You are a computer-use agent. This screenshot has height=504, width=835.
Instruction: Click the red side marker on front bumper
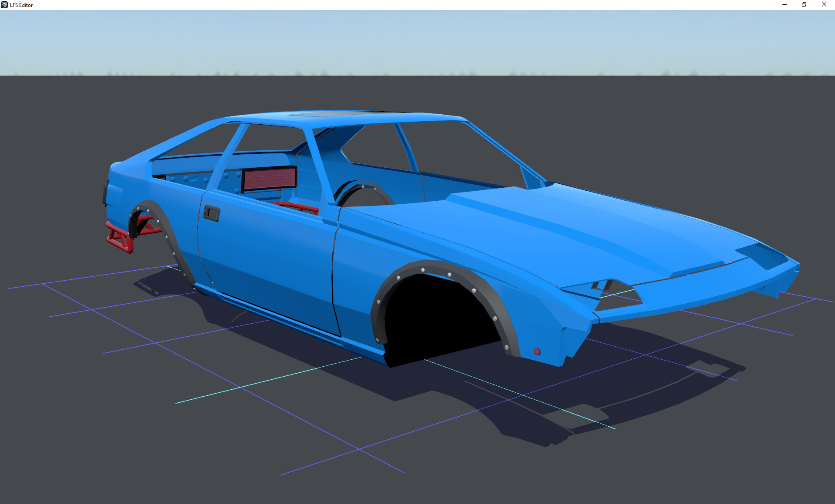click(537, 351)
